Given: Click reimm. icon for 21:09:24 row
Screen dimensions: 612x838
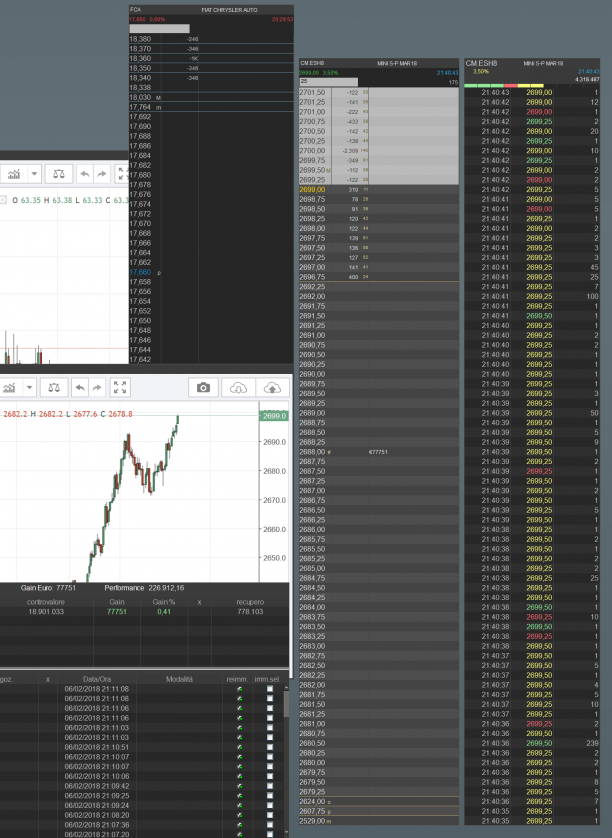Looking at the screenshot, I should pos(239,805).
